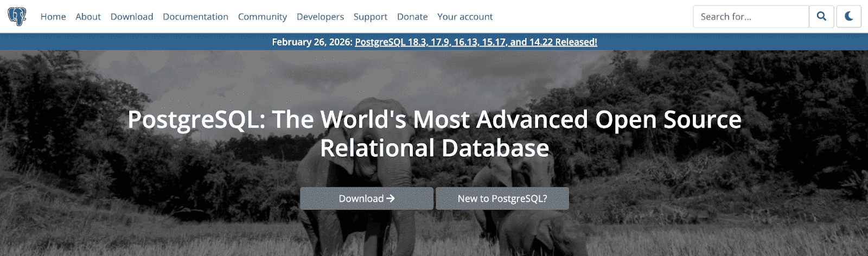
Task: Focus the 'Search for...' input field
Action: coord(751,16)
